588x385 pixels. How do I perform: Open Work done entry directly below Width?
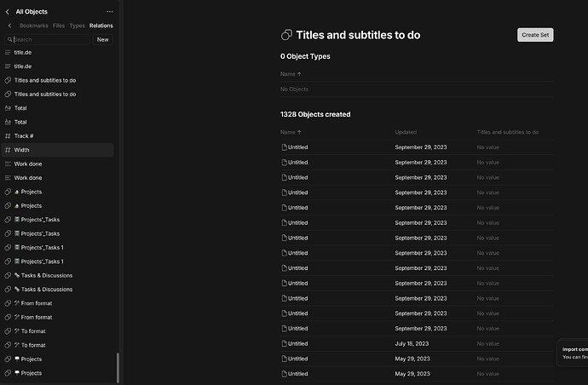pyautogui.click(x=57, y=164)
